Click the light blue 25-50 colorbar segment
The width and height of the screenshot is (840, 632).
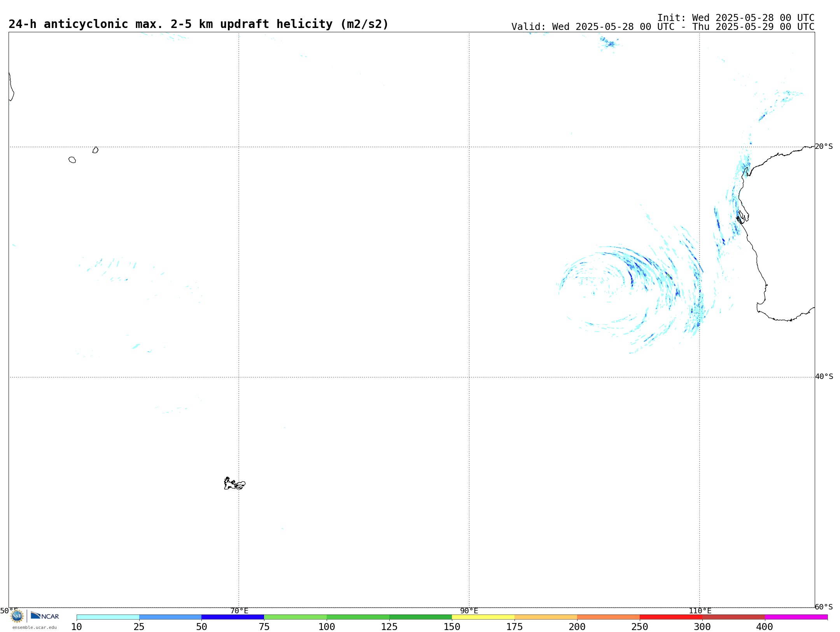(x=170, y=617)
